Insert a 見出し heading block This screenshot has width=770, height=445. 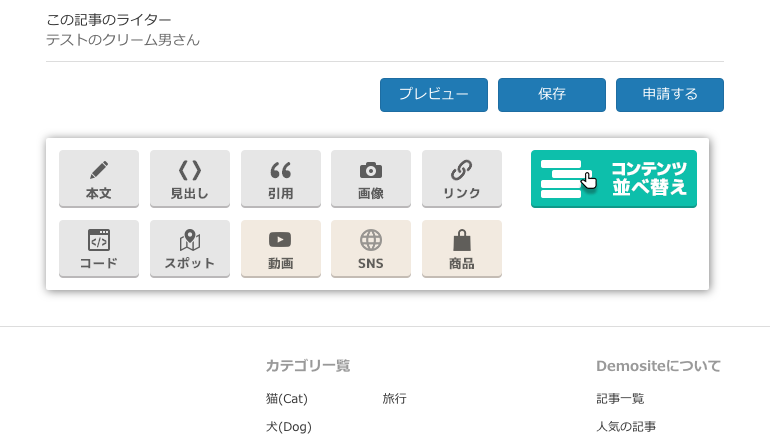click(190, 179)
